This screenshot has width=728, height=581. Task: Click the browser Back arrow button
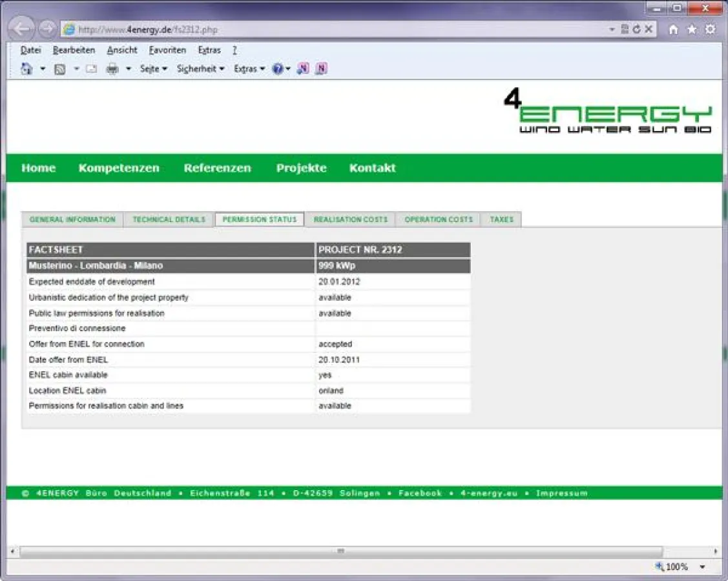(23, 29)
